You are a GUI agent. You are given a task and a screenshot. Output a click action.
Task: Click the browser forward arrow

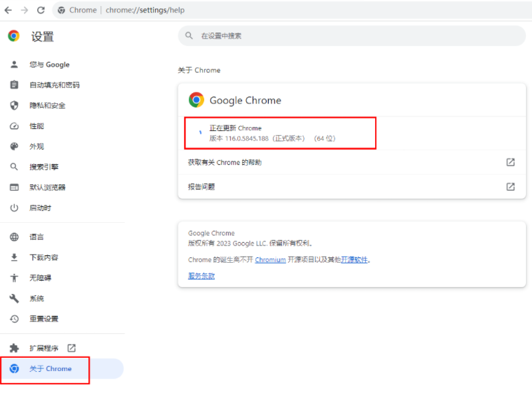[25, 10]
